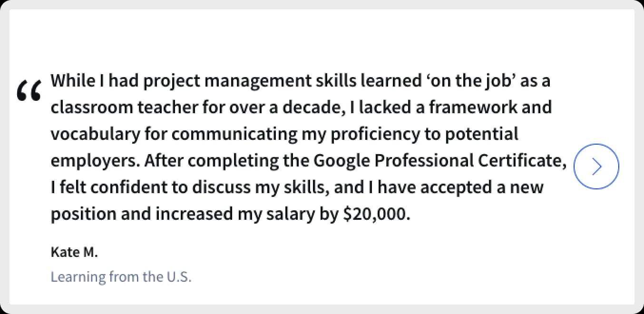Viewport: 644px width, 314px height.
Task: Select the subtitle below the author name
Action: (x=121, y=276)
